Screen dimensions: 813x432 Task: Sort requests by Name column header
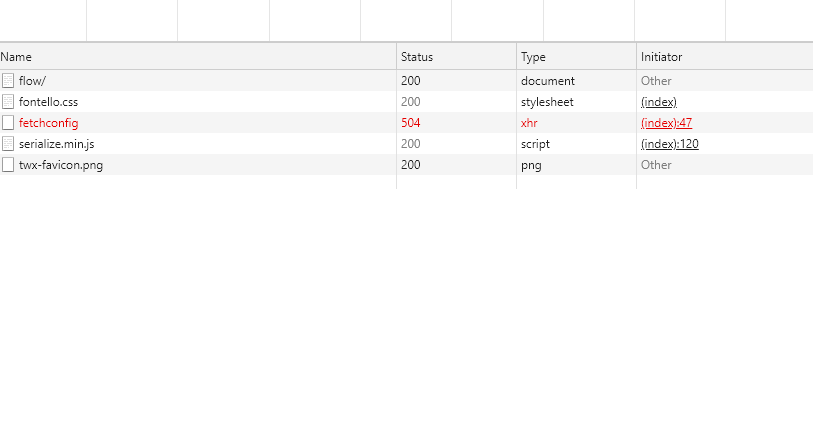click(17, 57)
